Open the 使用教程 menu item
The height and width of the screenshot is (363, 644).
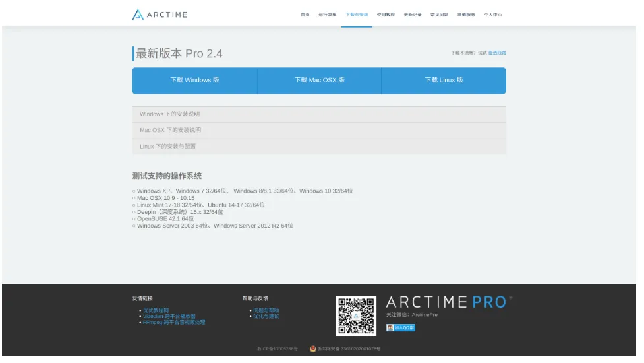click(x=386, y=15)
